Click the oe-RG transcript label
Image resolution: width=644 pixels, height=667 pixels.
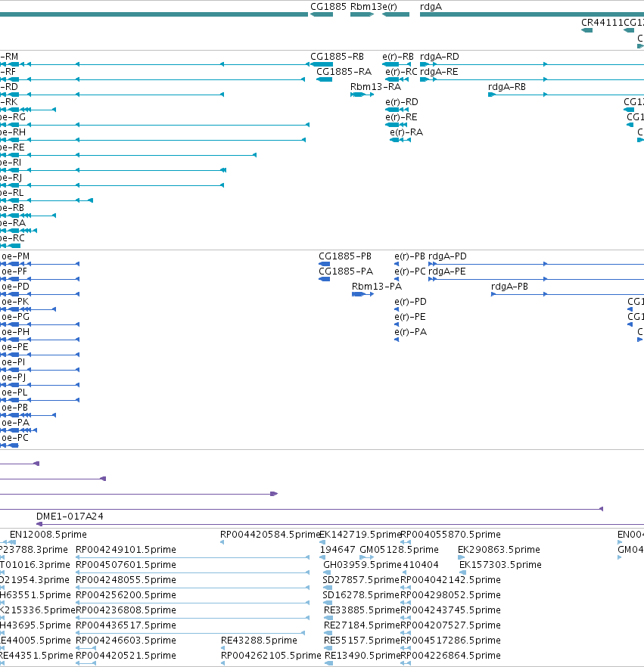tap(13, 117)
